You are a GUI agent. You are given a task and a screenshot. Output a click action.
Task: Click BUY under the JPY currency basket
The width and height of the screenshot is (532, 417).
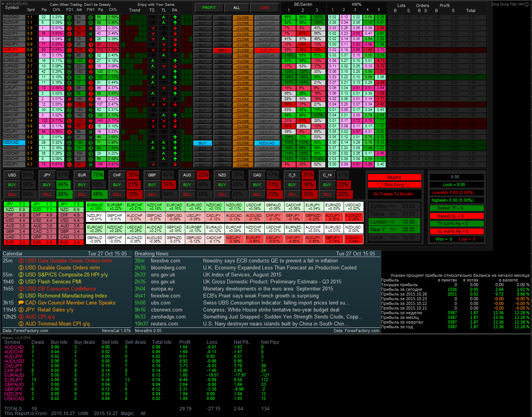(47, 185)
